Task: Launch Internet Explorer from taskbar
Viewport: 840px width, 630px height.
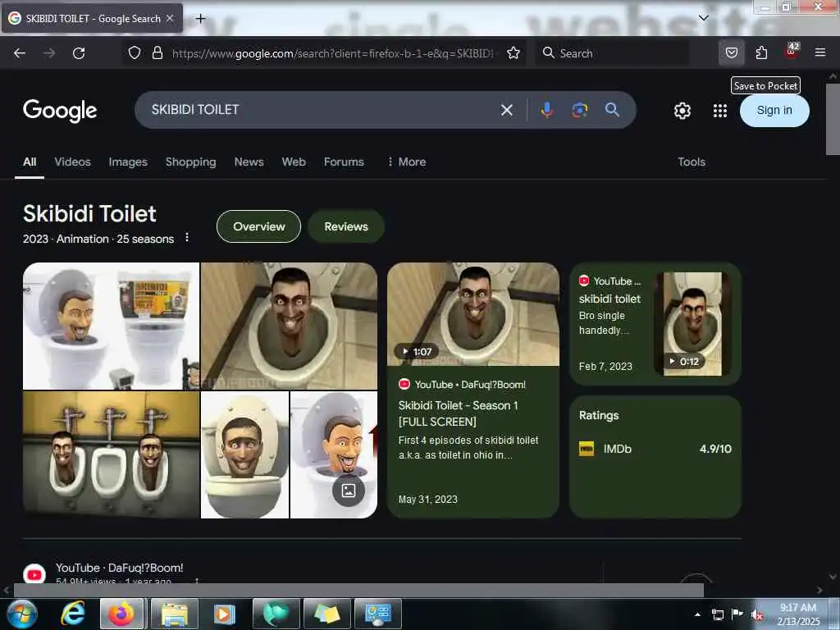Action: click(72, 614)
